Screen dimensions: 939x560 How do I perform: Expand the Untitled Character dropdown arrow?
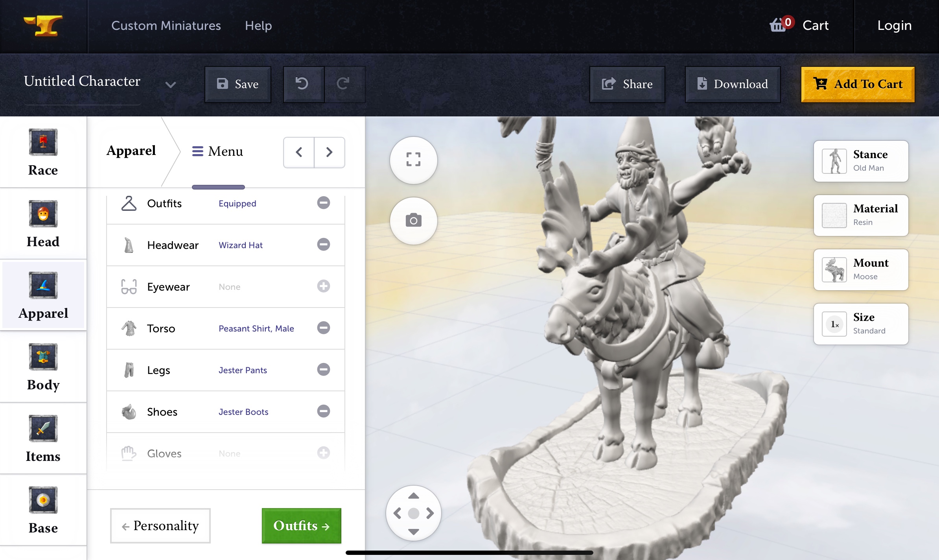point(170,85)
